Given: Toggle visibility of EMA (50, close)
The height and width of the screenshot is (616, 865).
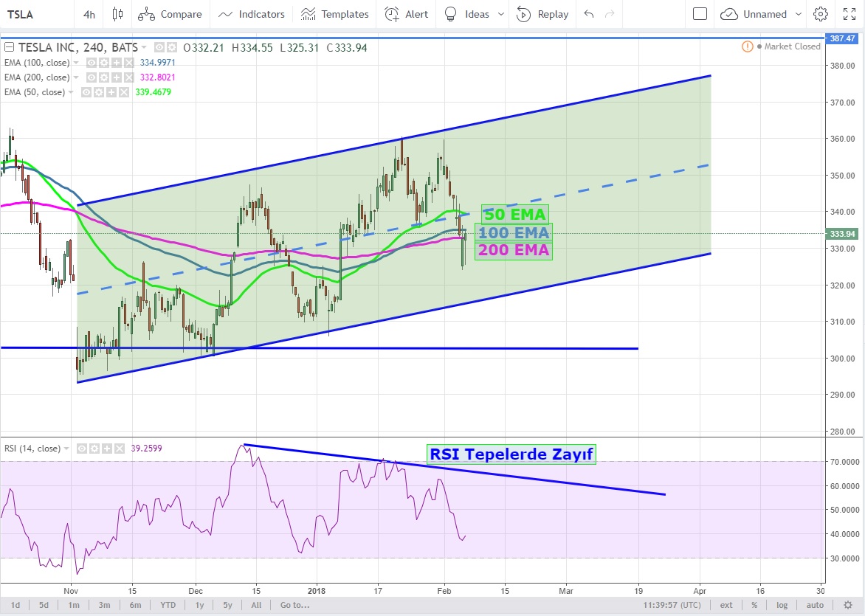Looking at the screenshot, I should 86,92.
